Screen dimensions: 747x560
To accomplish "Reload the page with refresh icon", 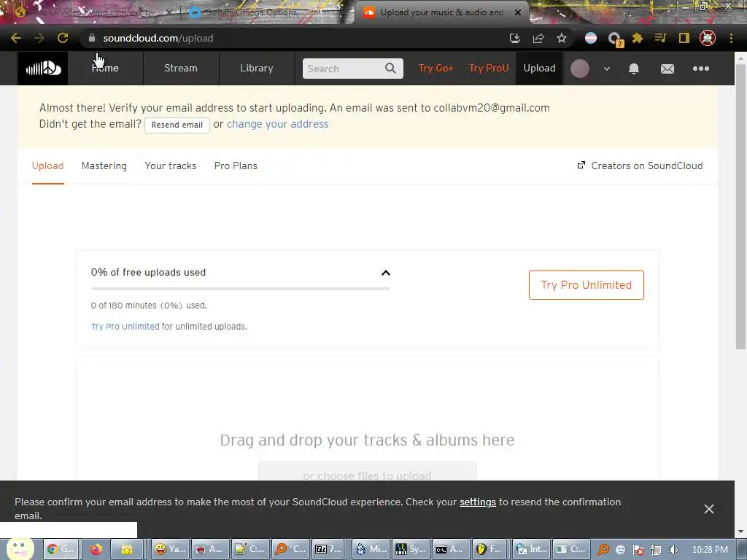I will click(x=63, y=38).
